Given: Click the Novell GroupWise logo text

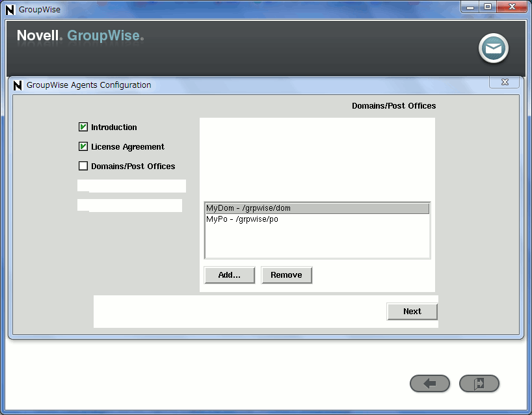Looking at the screenshot, I should pos(80,36).
